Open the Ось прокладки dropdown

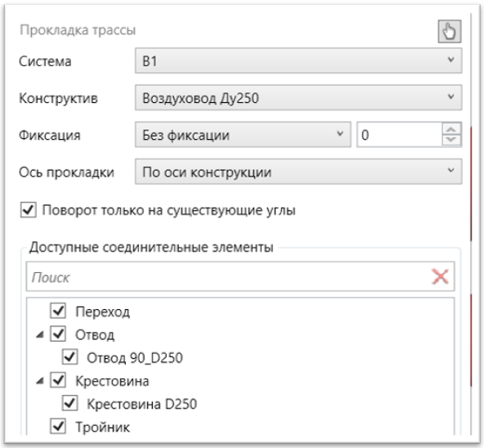[x=298, y=172]
